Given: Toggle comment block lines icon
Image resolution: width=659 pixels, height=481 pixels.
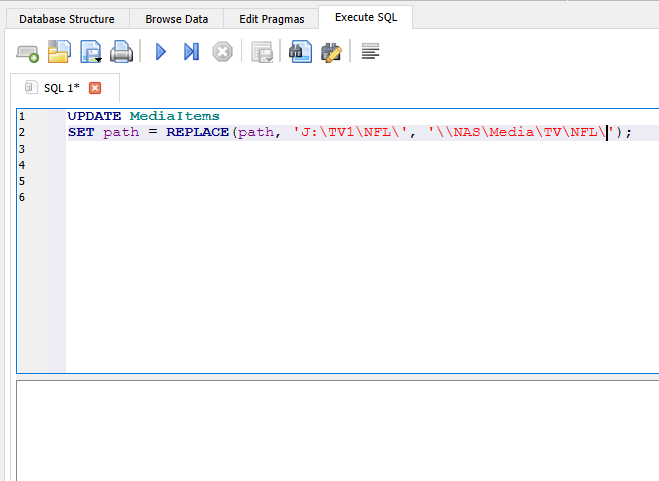Looking at the screenshot, I should [x=370, y=51].
